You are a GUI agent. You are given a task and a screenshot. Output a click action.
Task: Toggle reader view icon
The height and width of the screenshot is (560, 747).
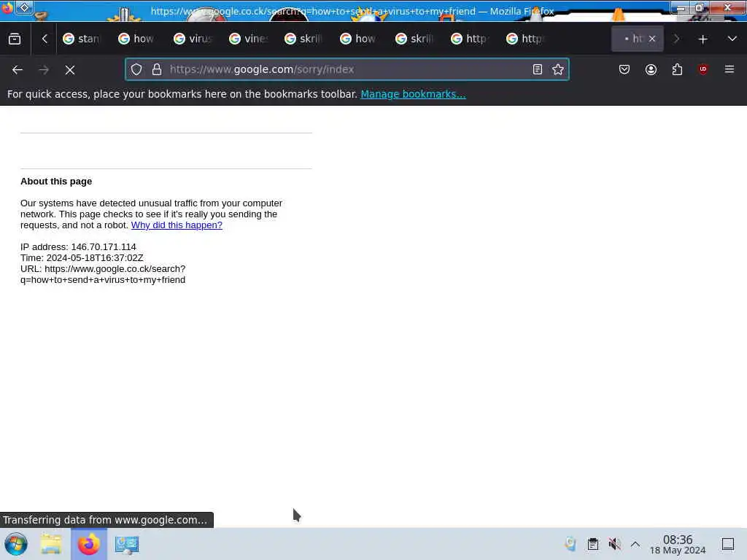(538, 69)
